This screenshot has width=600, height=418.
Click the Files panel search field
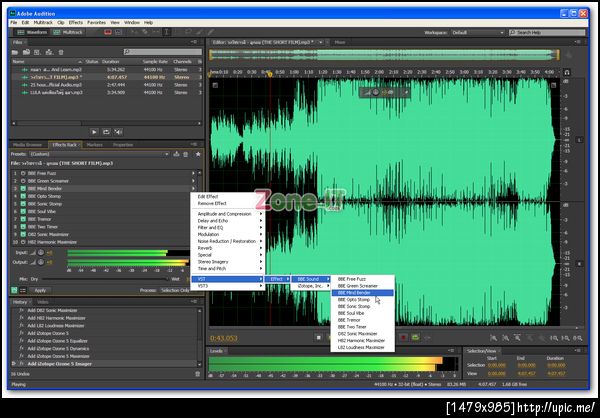point(163,52)
